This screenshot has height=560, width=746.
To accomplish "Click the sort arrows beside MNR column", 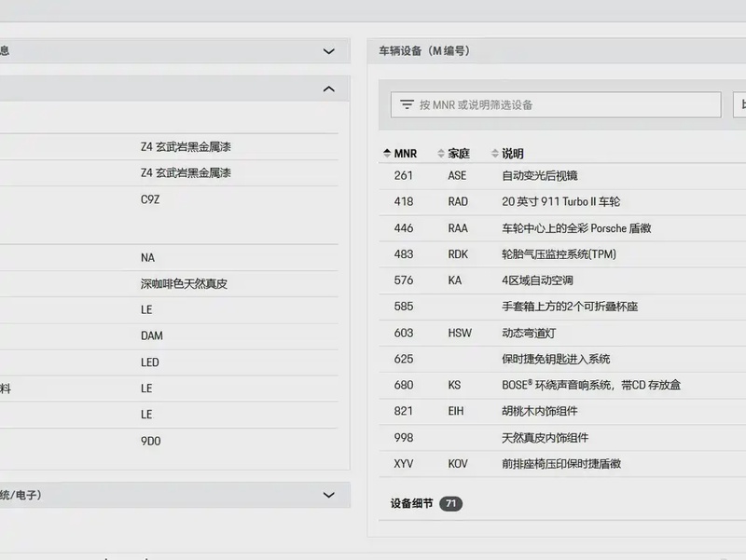I will [x=387, y=154].
